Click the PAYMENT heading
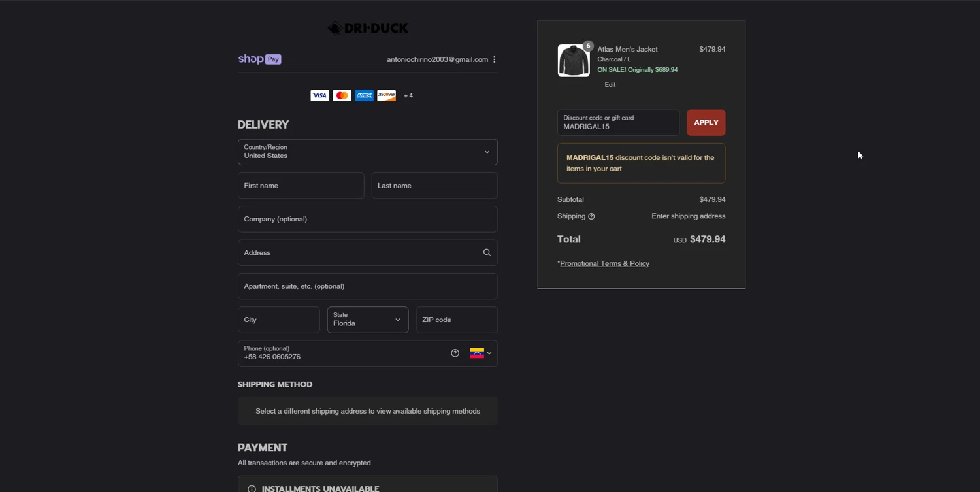980x492 pixels. coord(263,448)
